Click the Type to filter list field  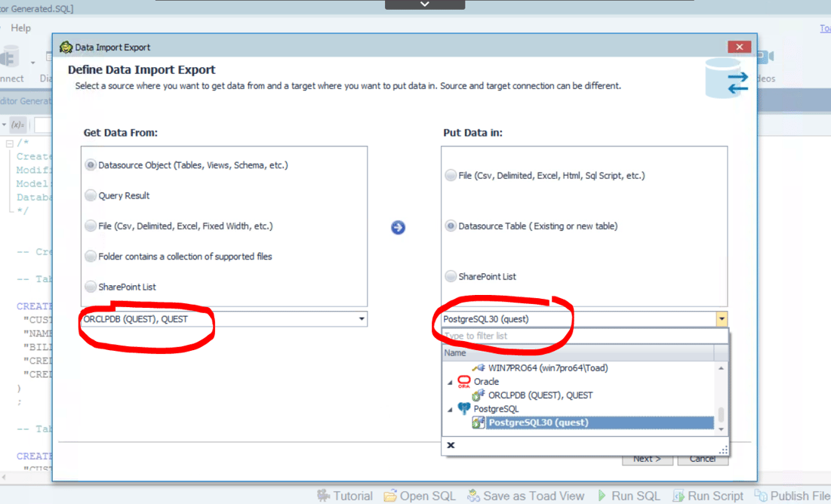coord(585,336)
